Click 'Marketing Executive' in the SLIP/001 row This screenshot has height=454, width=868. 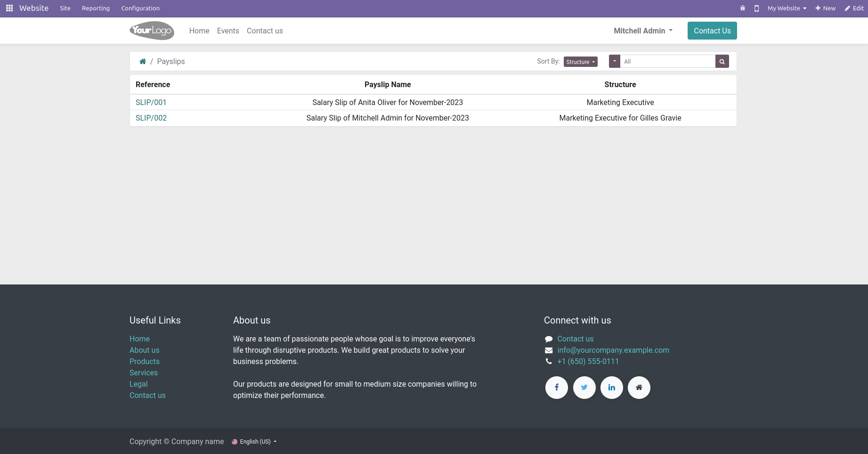click(620, 102)
